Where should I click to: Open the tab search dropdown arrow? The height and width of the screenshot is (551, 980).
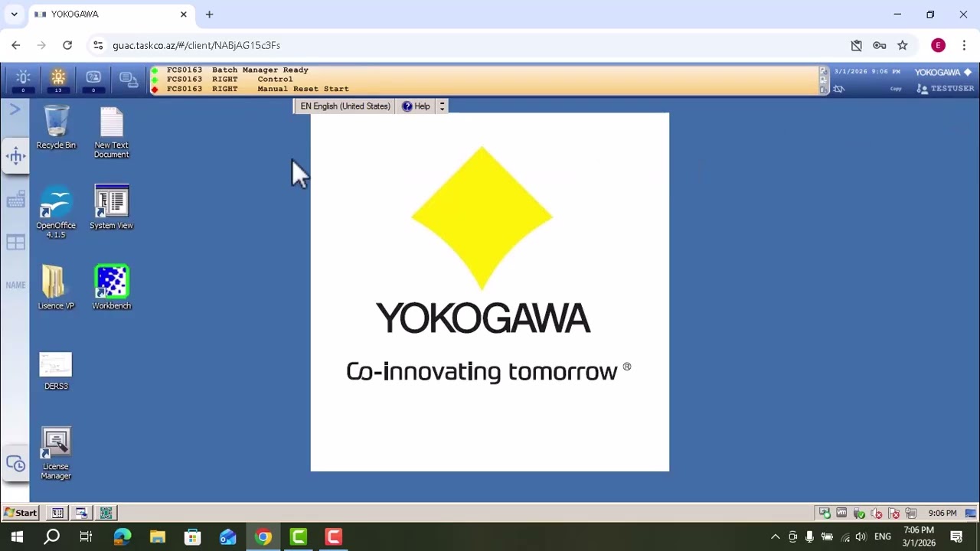[x=14, y=15]
